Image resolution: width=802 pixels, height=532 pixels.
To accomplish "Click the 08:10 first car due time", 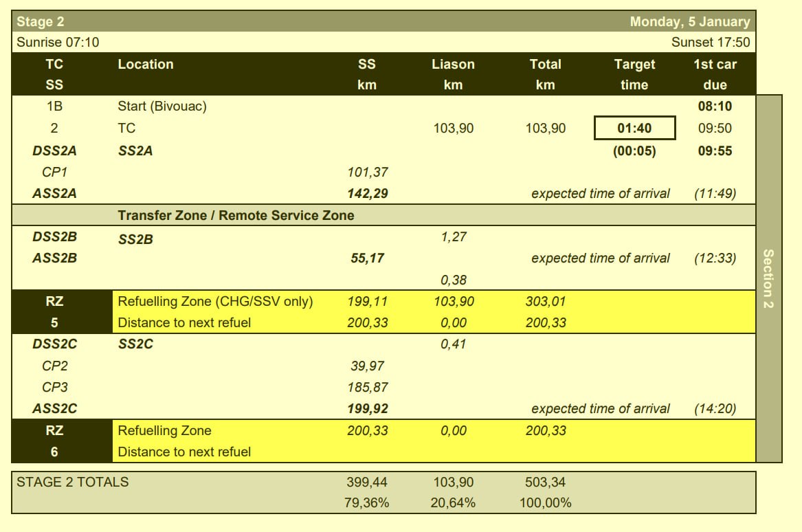I will 715,107.
